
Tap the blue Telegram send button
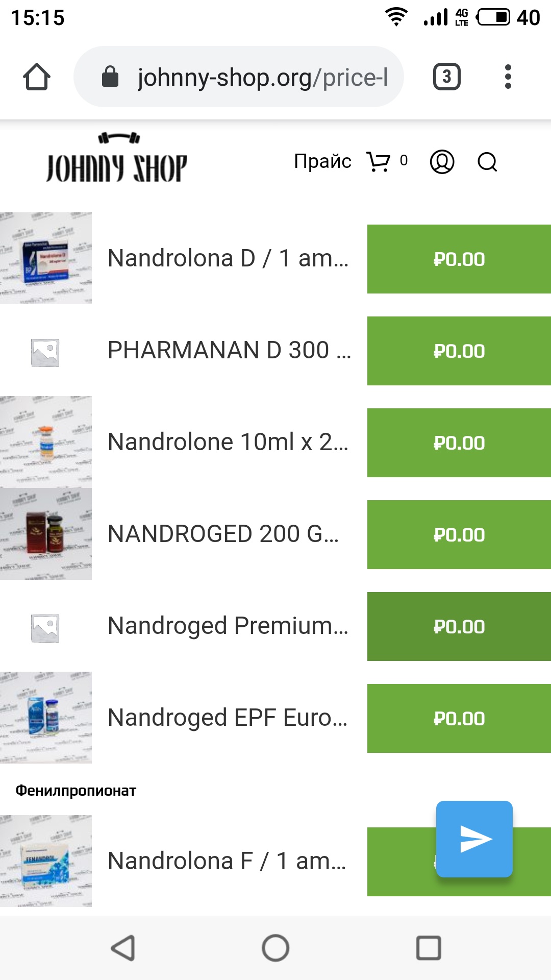[x=474, y=839]
